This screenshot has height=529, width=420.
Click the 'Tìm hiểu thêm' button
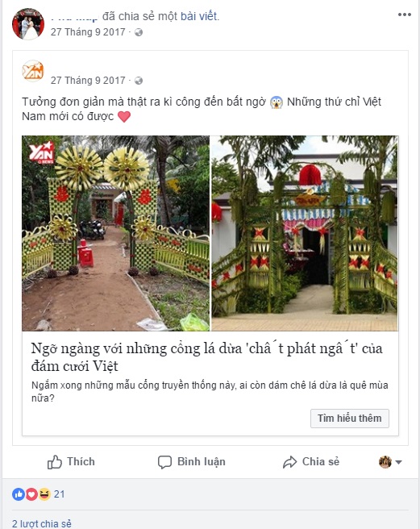pyautogui.click(x=350, y=419)
